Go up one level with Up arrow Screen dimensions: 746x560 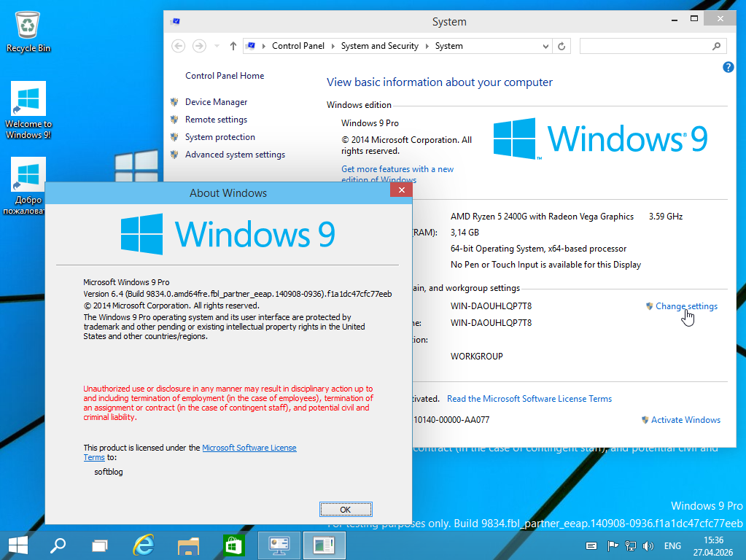tap(233, 46)
